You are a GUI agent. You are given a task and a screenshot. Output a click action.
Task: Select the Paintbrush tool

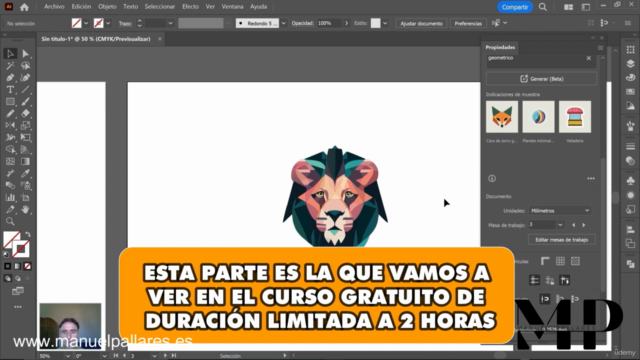click(25, 102)
